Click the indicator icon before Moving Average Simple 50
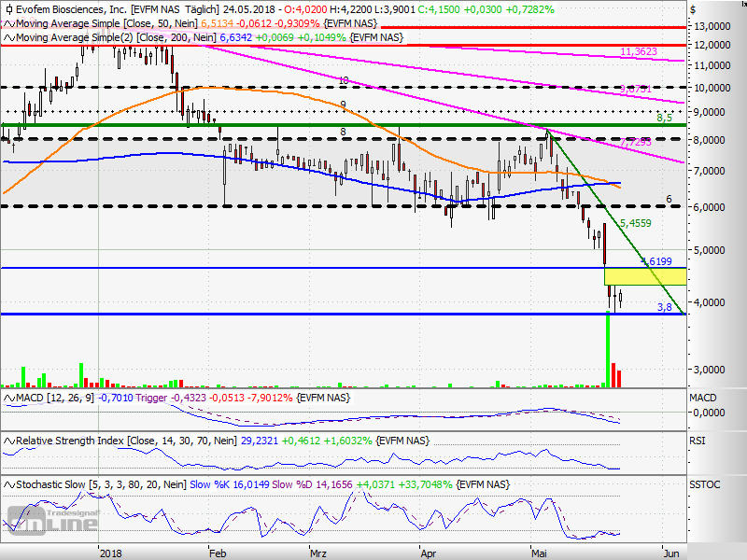This screenshot has height=560, width=747. (9, 24)
